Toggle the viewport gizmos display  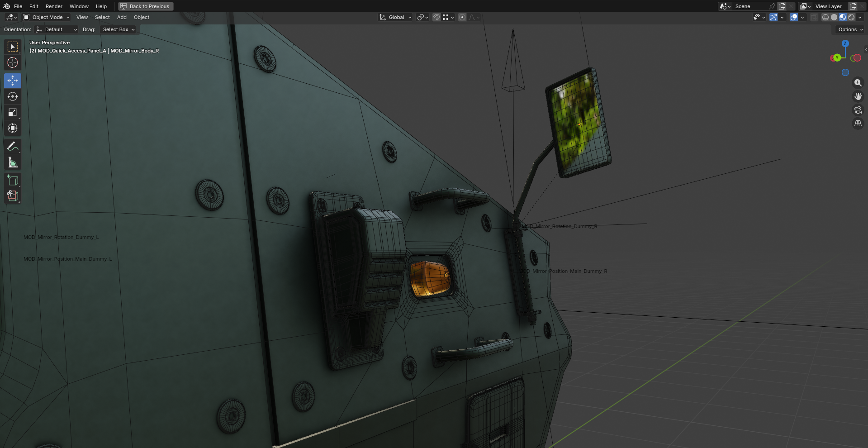pyautogui.click(x=773, y=17)
